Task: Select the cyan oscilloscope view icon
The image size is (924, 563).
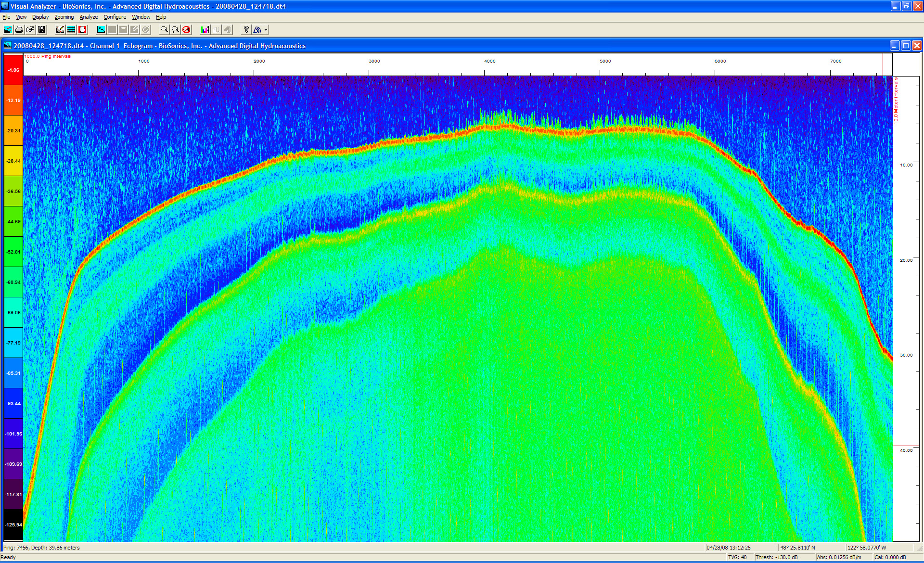Action: pyautogui.click(x=101, y=30)
